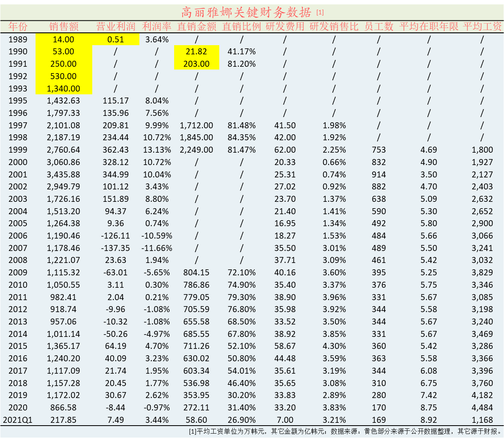Click the 2004 employee count "590"

[379, 211]
